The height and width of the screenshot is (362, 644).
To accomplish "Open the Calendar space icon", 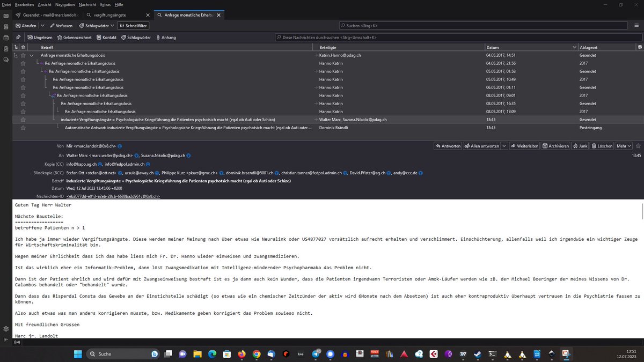I will click(5, 38).
